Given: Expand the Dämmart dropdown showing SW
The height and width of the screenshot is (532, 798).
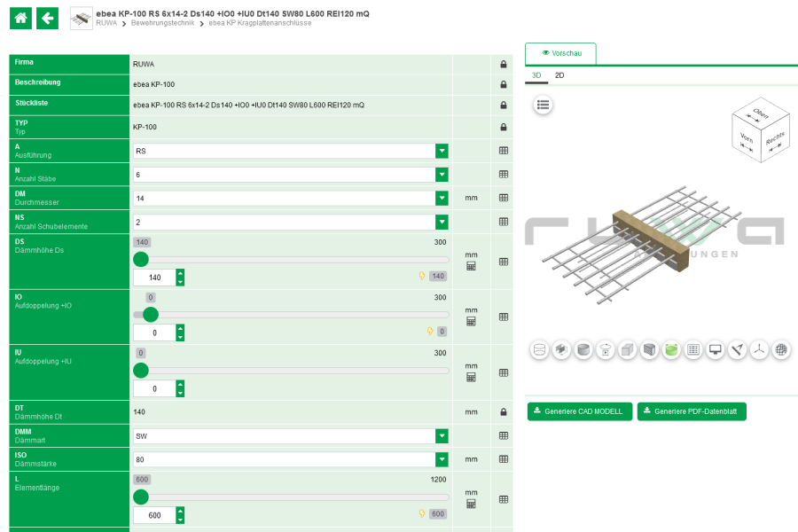Looking at the screenshot, I should point(442,436).
